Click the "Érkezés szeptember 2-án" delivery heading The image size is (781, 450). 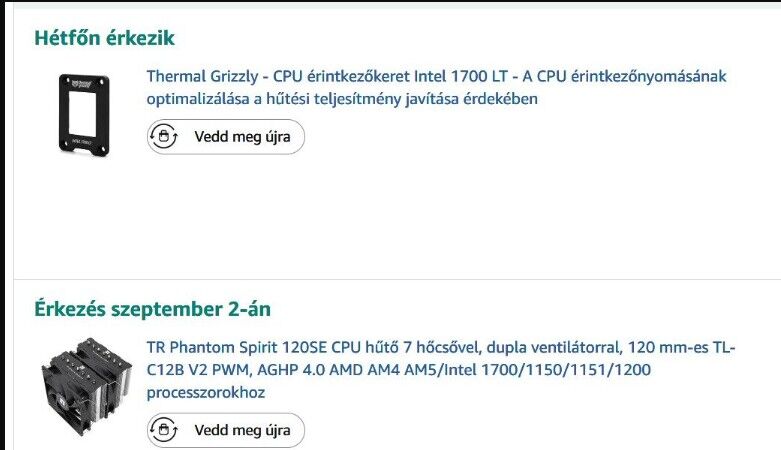pos(152,309)
